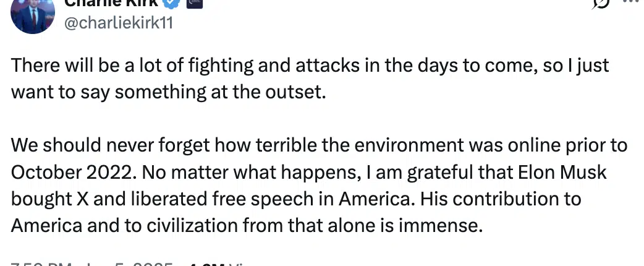Click 'want to say something at the outset' line
644x266 pixels.
[168, 93]
